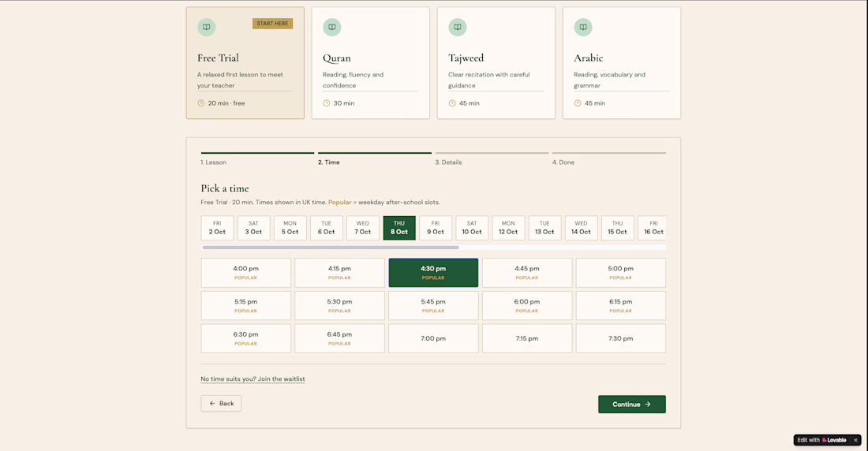Viewport: 868px width, 451px height.
Task: Pick the highlighted 4:30 pm slot
Action: pyautogui.click(x=433, y=273)
